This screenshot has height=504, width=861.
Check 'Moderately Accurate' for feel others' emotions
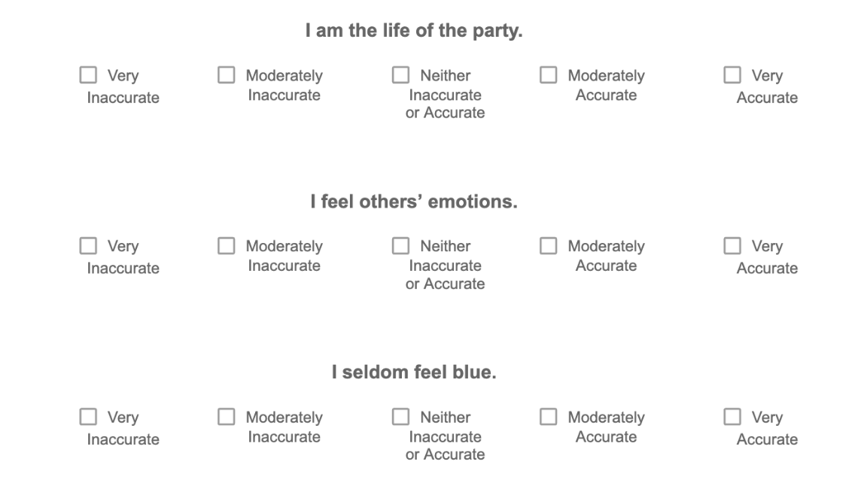(x=549, y=246)
